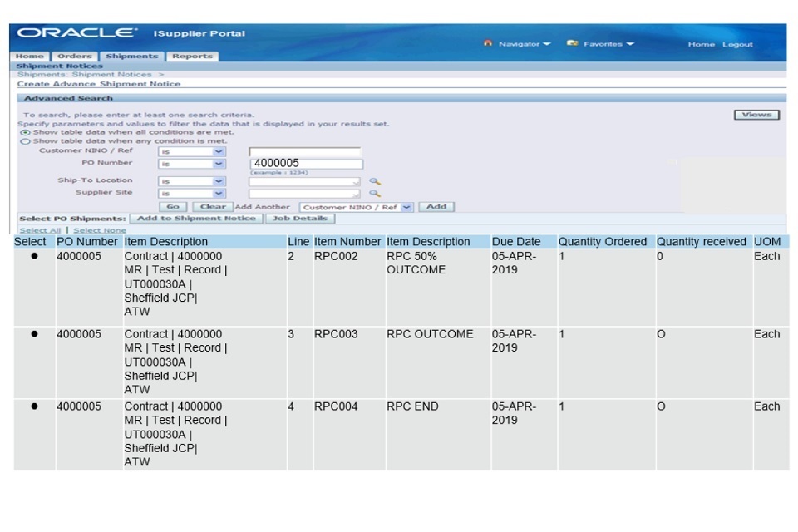Select the RPC003 row radio button
The width and height of the screenshot is (798, 532).
[34, 334]
